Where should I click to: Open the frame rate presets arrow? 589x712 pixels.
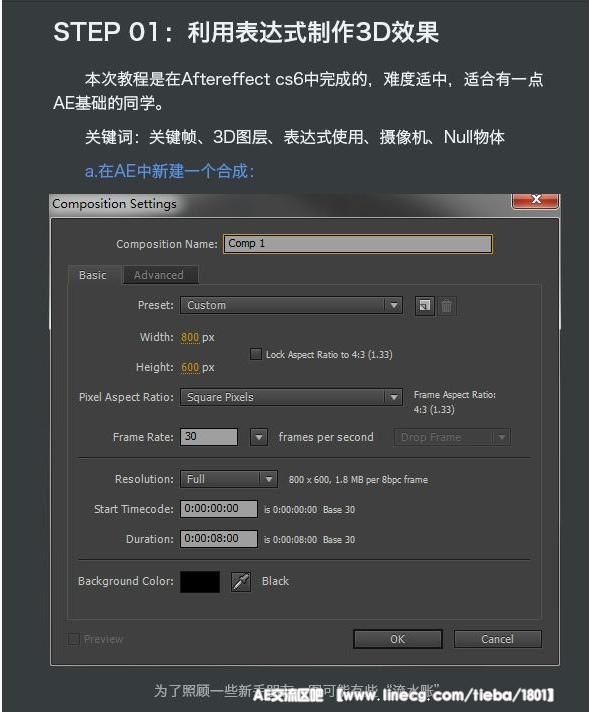tap(259, 437)
